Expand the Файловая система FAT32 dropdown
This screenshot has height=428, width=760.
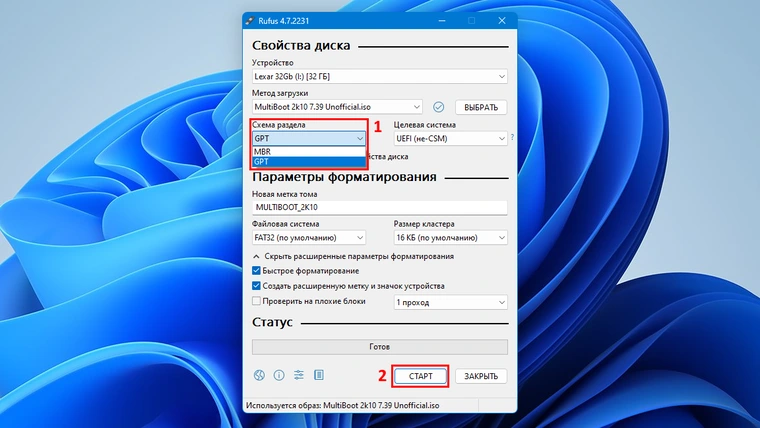tap(309, 238)
